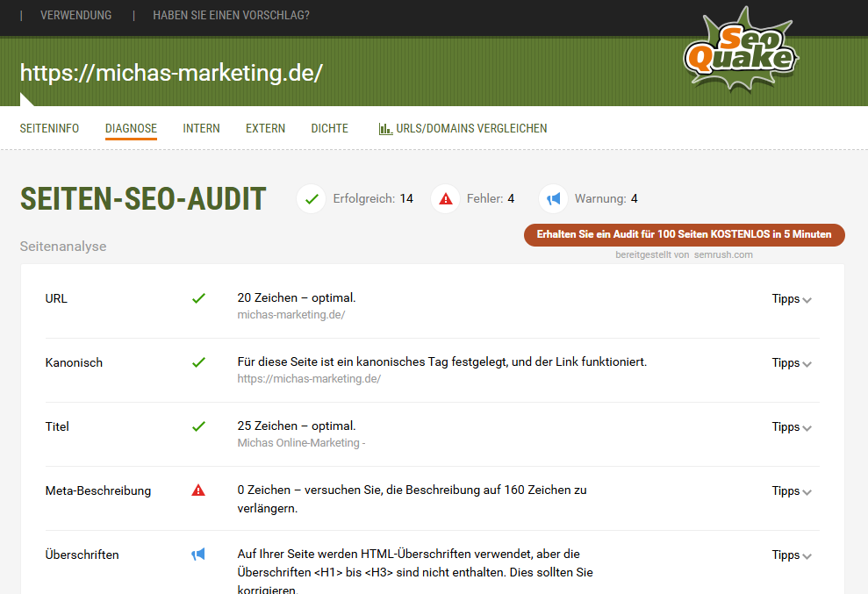The width and height of the screenshot is (868, 594).
Task: Click the red warning triangle next to Fehler
Action: coord(446,199)
